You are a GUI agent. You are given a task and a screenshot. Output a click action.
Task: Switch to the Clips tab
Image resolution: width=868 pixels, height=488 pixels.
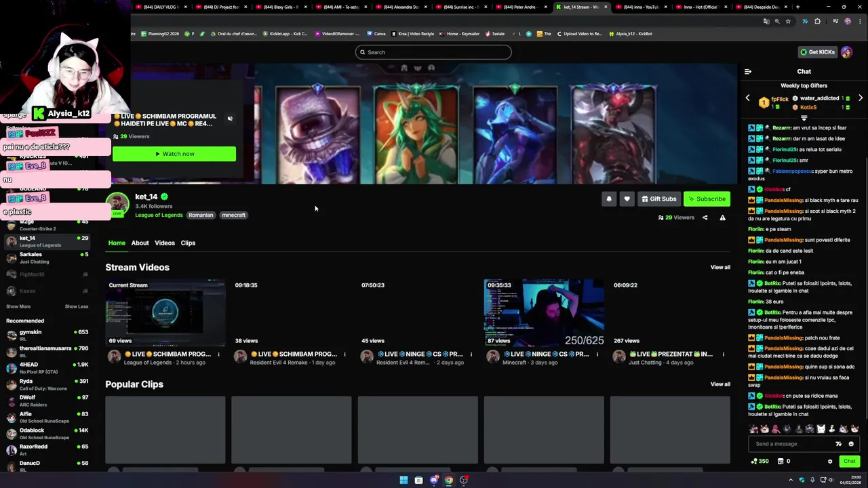tap(188, 243)
